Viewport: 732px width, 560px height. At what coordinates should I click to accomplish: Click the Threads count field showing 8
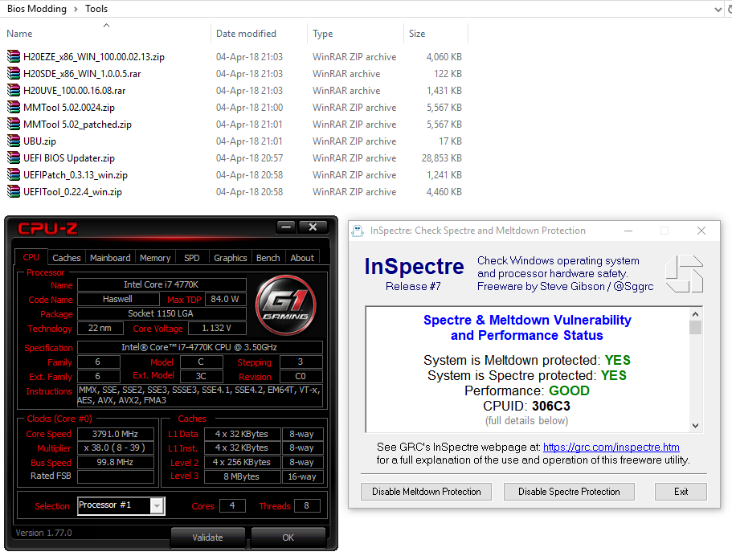(307, 505)
